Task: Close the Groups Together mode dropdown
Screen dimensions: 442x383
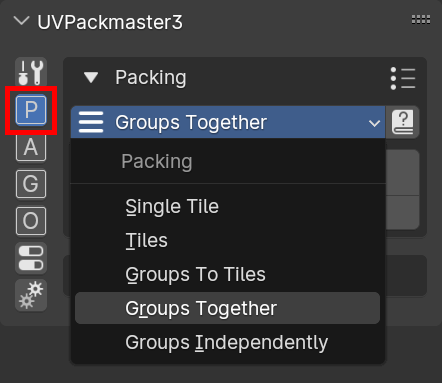Action: [228, 122]
